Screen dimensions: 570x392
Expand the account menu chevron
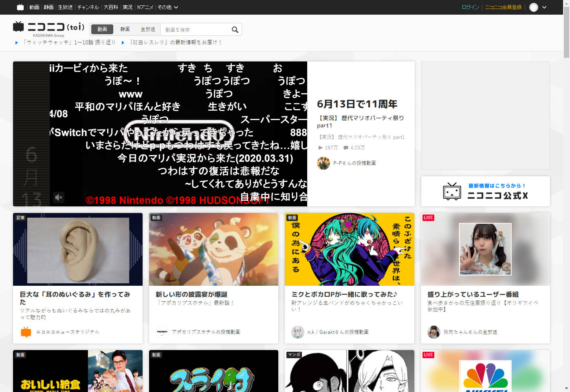pyautogui.click(x=544, y=7)
